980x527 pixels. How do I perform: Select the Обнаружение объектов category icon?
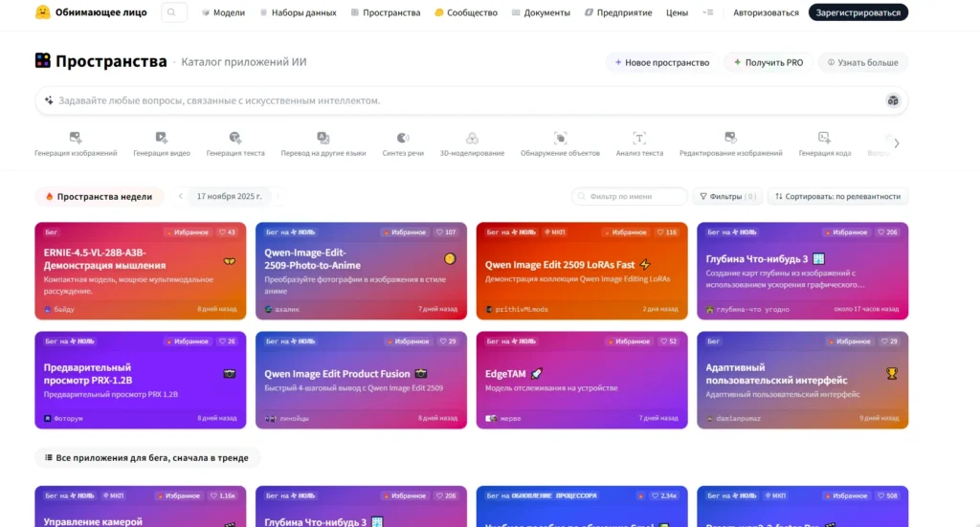(560, 138)
